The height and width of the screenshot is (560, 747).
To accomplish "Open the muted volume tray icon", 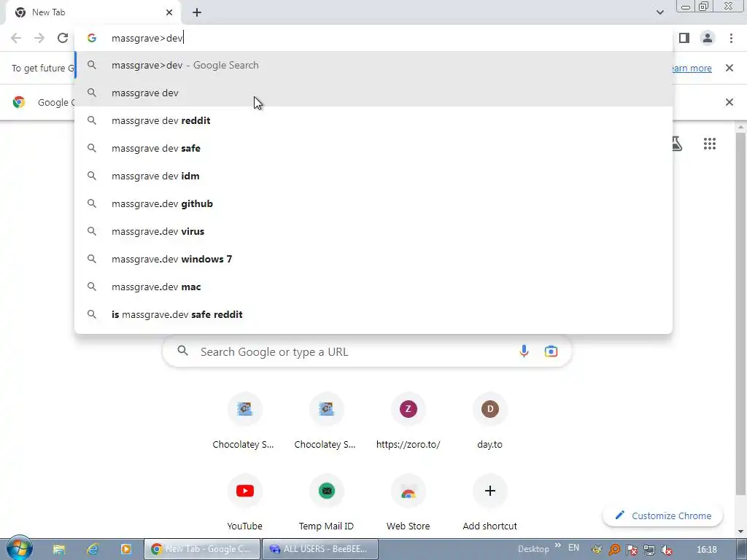I will point(667,550).
